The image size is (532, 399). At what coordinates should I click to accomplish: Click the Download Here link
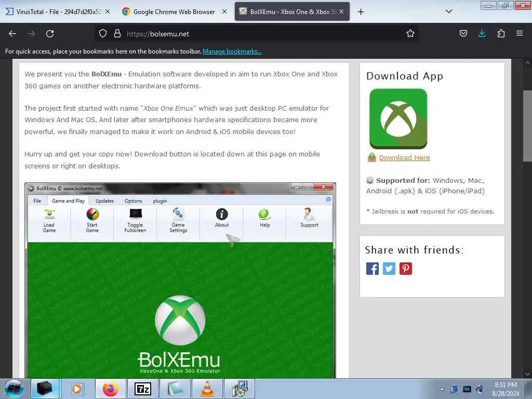[404, 158]
